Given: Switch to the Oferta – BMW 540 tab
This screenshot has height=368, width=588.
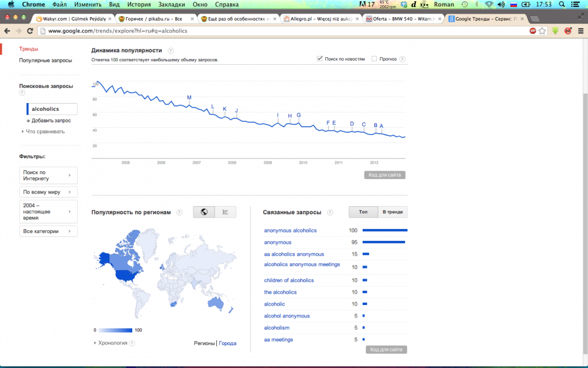Looking at the screenshot, I should point(403,18).
